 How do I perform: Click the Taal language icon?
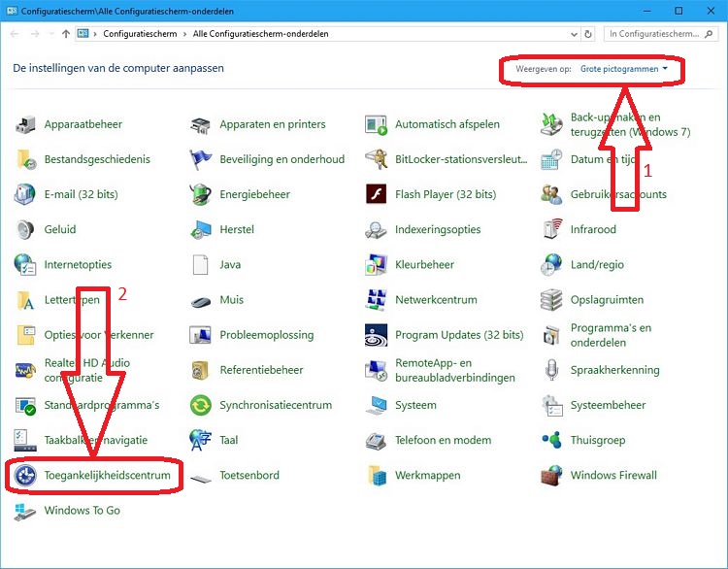click(x=201, y=440)
